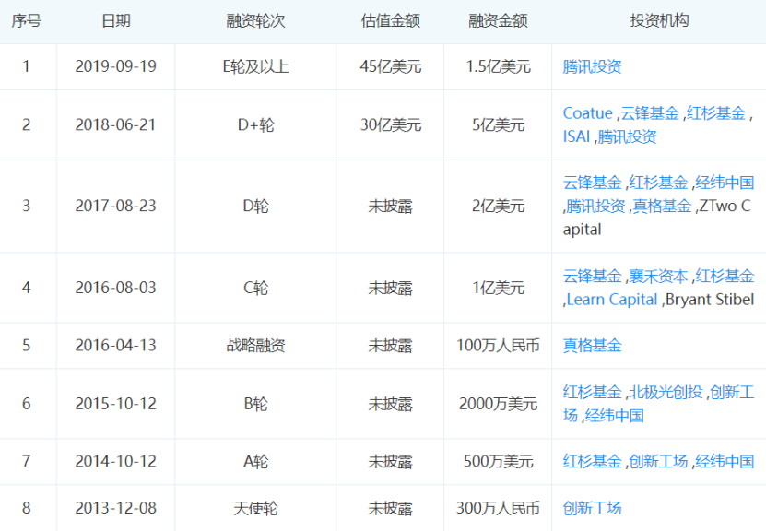The image size is (766, 532).
Task: Click the Bryant Stibel investor text
Action: coord(710,300)
